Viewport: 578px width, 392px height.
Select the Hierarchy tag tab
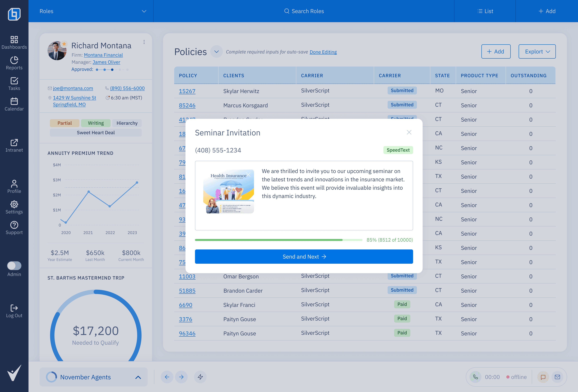click(x=127, y=123)
